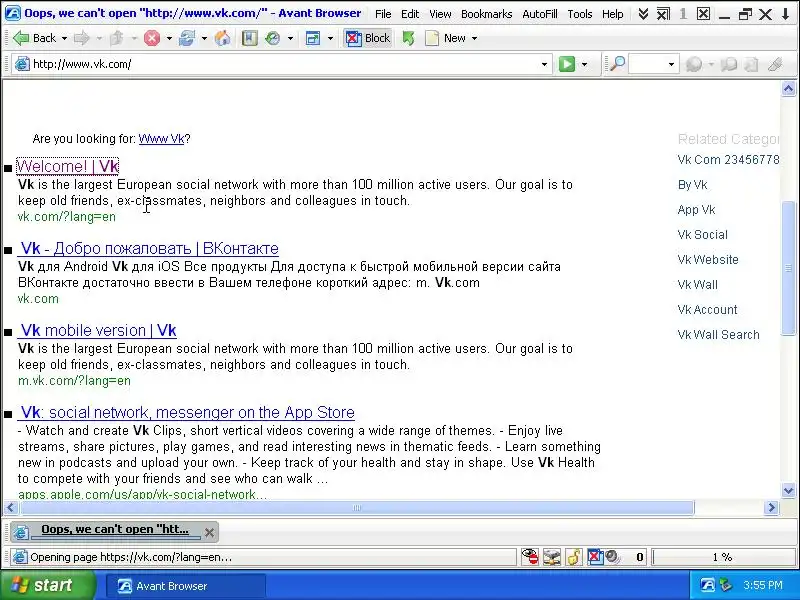Open the Tools menu
Screen dimensions: 800x600
click(580, 14)
